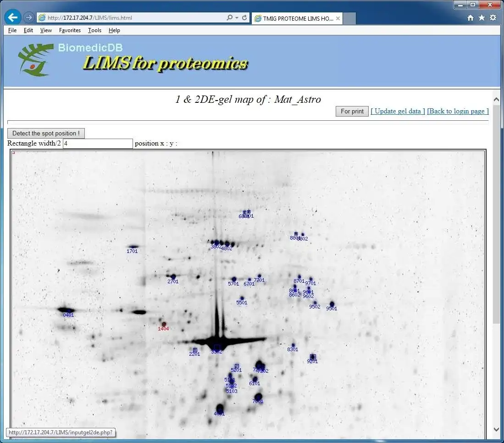
Task: Follow the Update gel data link
Action: pos(398,111)
